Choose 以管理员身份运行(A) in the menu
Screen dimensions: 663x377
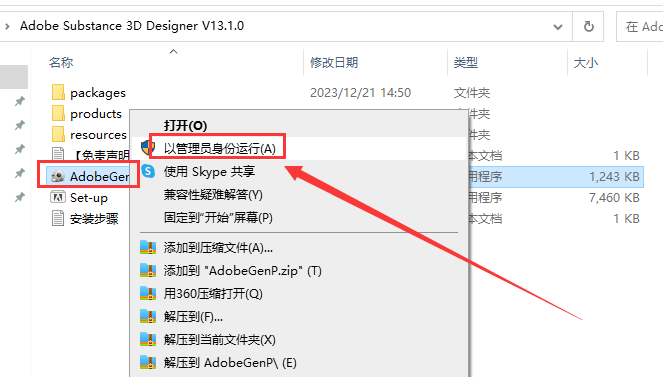[220, 148]
